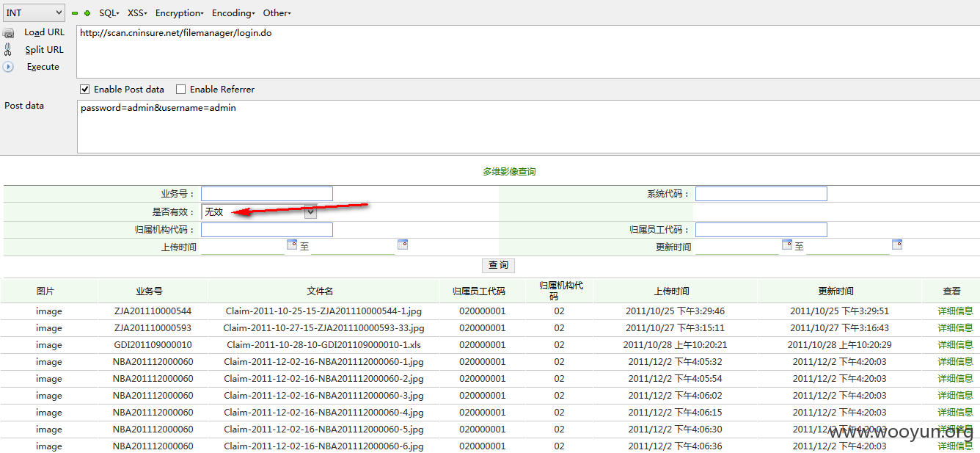Open calendar picker for 上传时间 end date

[x=403, y=244]
